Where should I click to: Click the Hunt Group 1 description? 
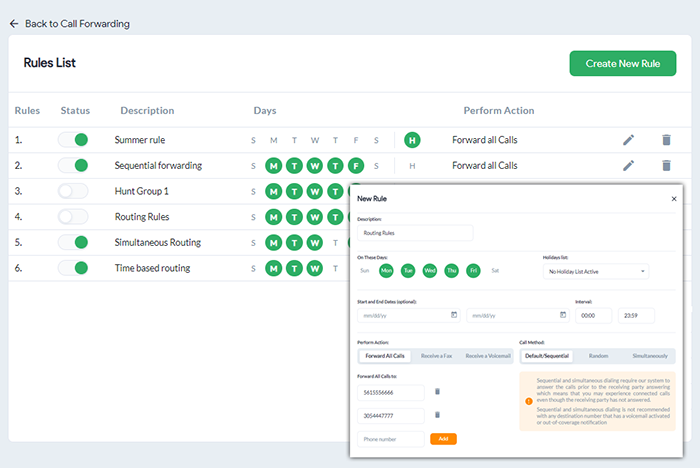click(142, 191)
